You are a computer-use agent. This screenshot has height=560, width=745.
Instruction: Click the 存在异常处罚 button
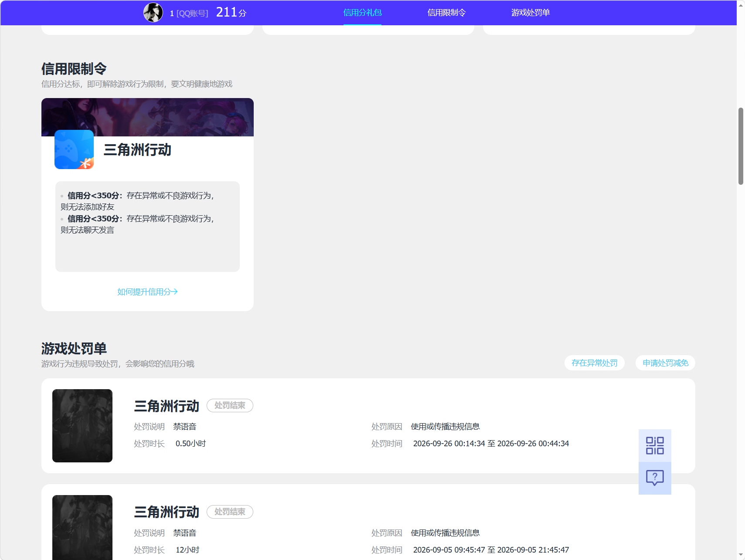pyautogui.click(x=595, y=363)
